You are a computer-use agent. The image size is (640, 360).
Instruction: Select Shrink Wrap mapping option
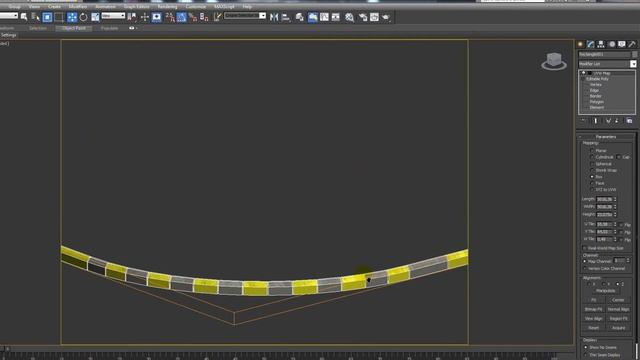coord(592,170)
